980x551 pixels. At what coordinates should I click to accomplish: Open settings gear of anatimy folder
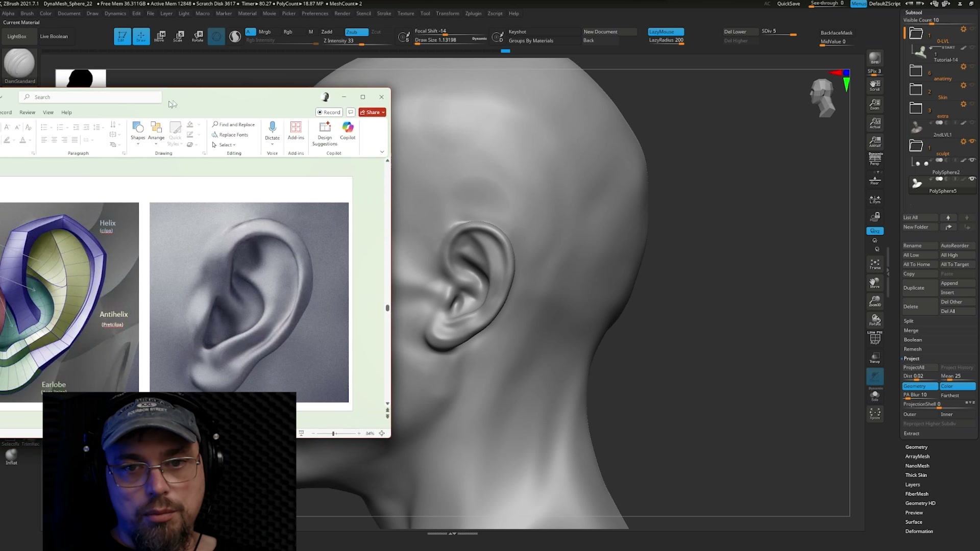point(963,67)
